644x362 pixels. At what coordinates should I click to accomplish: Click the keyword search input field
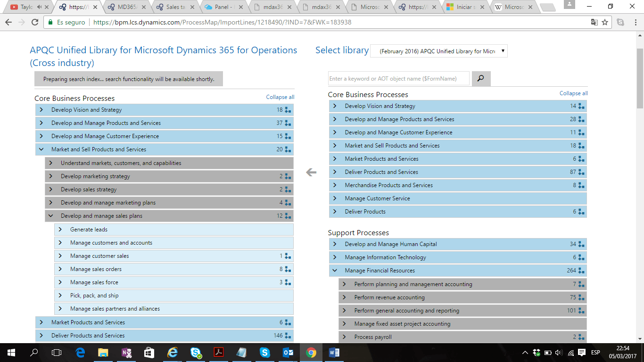[x=398, y=78]
